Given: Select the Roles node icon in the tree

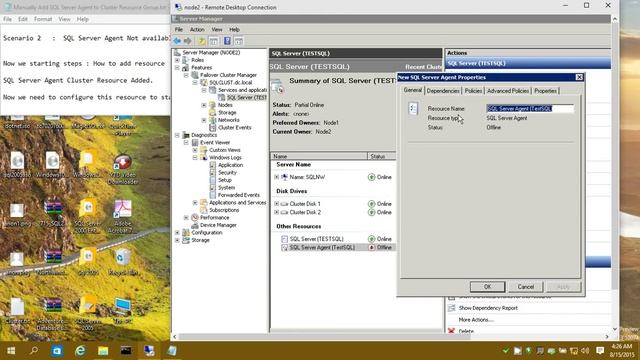Looking at the screenshot, I should click(x=186, y=60).
